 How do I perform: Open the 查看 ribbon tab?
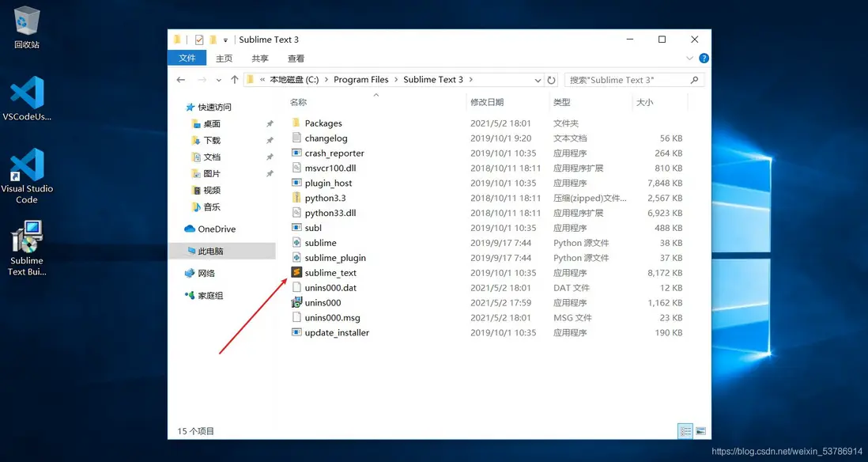(x=296, y=59)
